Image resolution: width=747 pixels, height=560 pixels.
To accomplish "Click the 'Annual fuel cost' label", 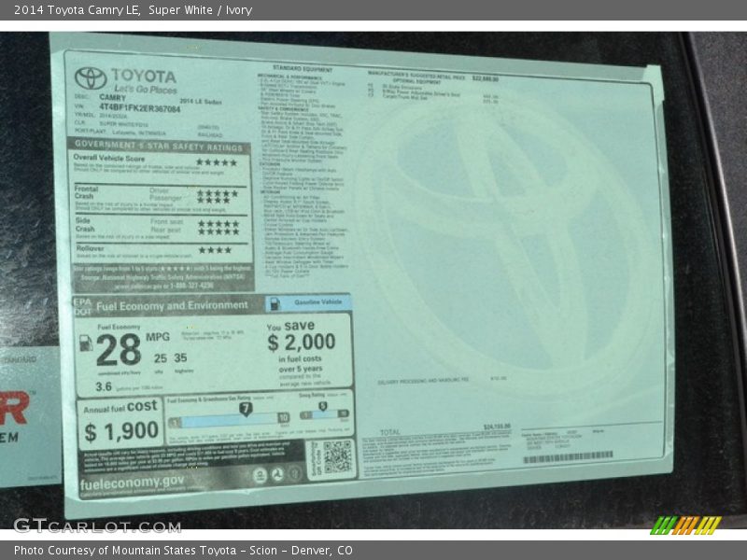I will (120, 407).
